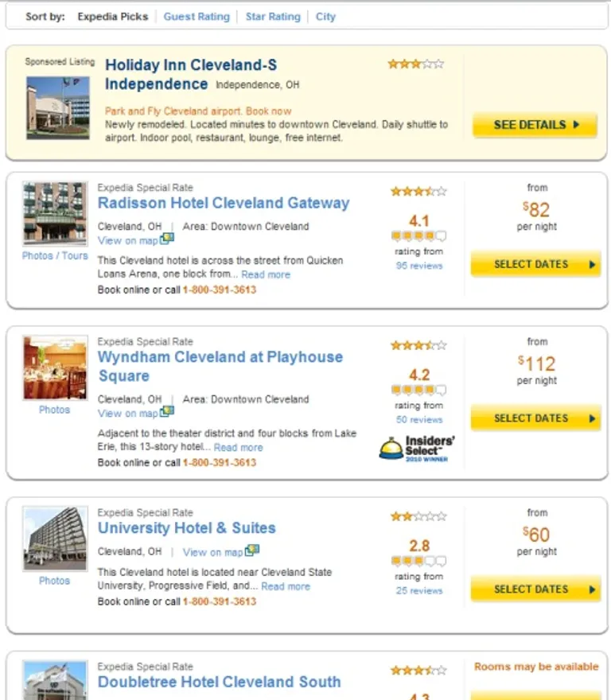Click See Details for Holiday Inn
The height and width of the screenshot is (700, 611).
(535, 125)
